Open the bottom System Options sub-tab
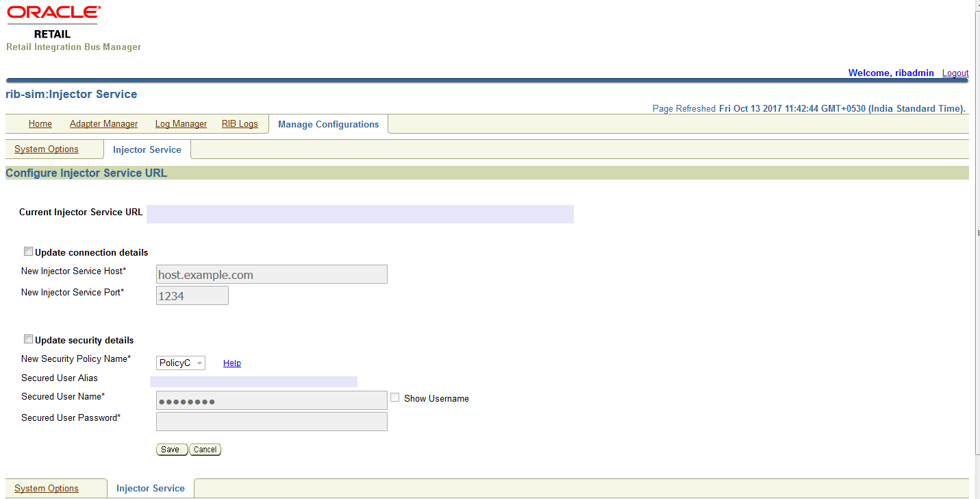The image size is (980, 499). coord(47,489)
